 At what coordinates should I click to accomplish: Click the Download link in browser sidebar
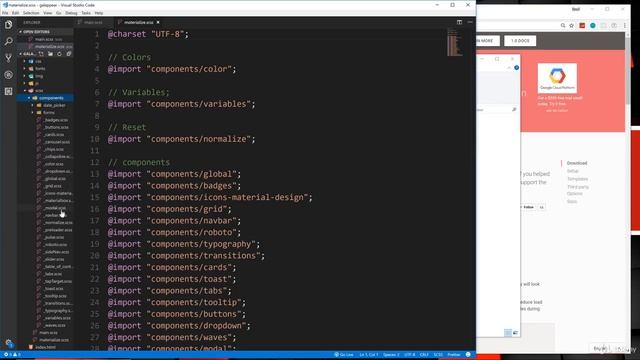577,163
